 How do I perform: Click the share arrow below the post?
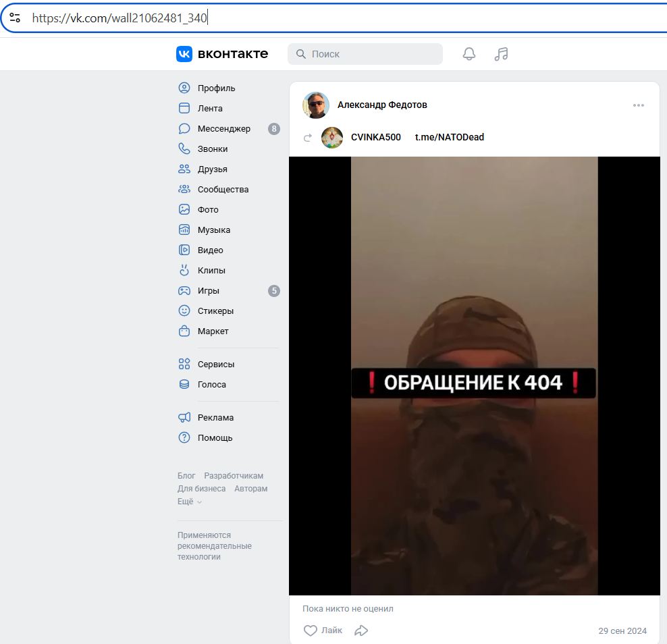click(x=361, y=630)
